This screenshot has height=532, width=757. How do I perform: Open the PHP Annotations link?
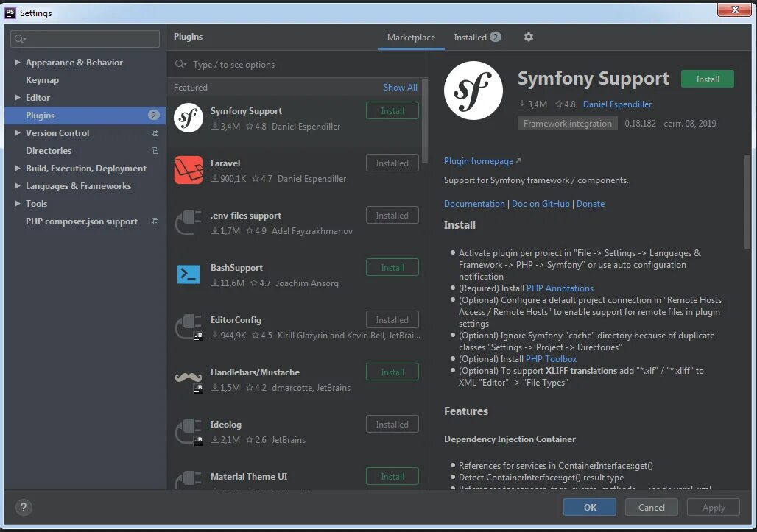(x=560, y=288)
